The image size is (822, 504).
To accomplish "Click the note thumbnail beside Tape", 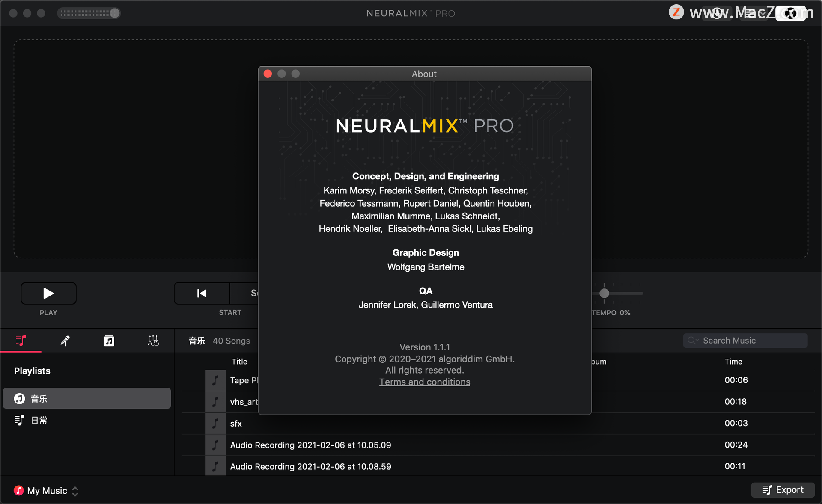I will [215, 380].
